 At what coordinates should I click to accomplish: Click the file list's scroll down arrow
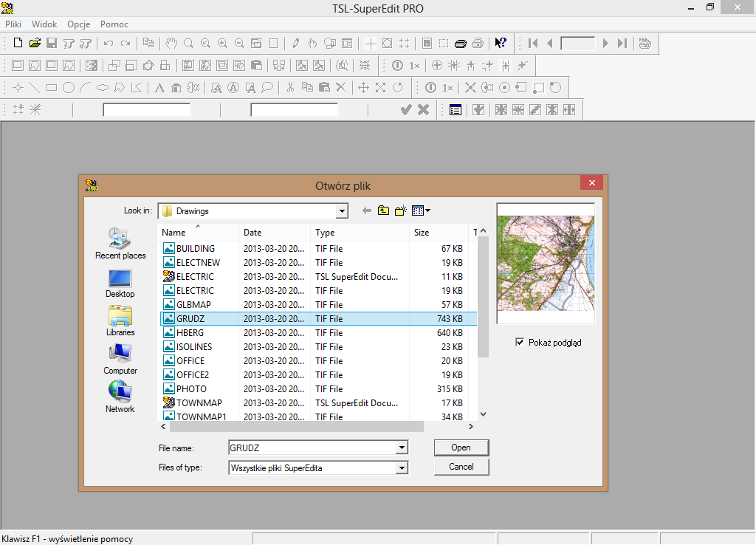pyautogui.click(x=483, y=414)
